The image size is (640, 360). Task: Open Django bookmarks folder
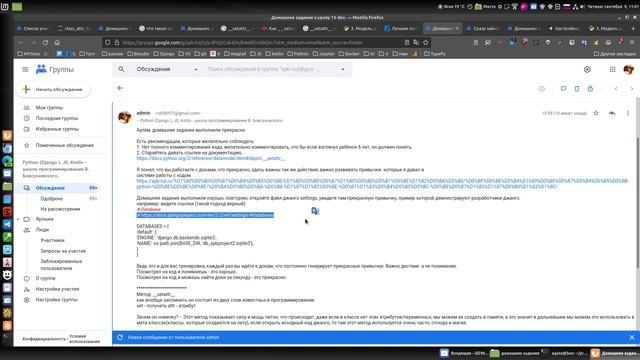click(163, 53)
